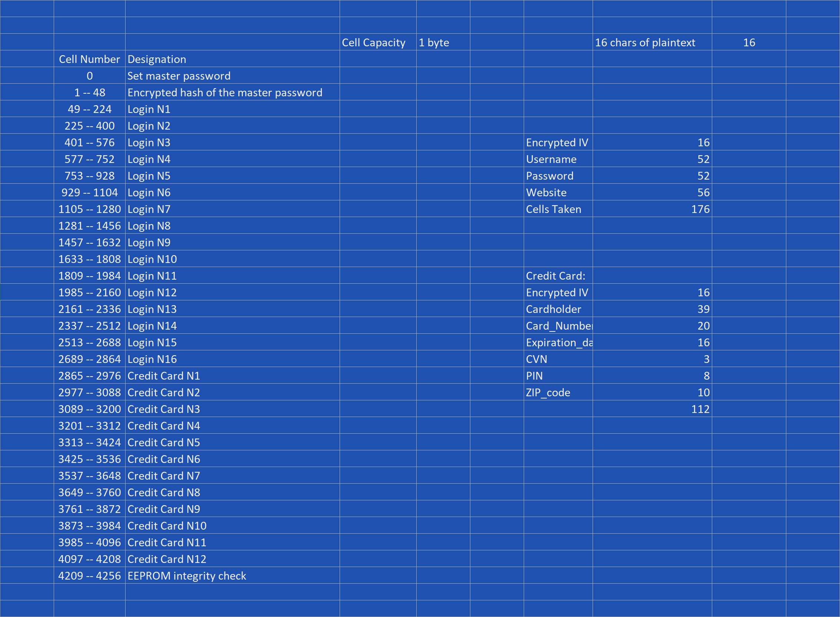The image size is (840, 617).
Task: Select the 'Credit Card N5' cell
Action: point(232,442)
